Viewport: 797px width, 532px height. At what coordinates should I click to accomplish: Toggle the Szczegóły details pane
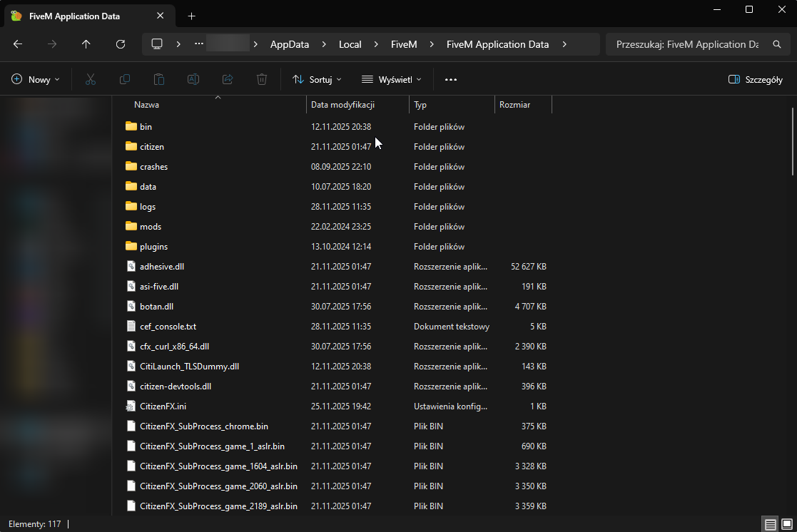click(x=755, y=79)
